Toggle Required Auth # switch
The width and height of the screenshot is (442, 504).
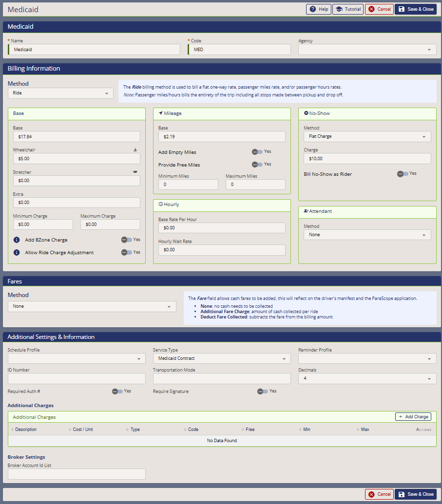117,391
